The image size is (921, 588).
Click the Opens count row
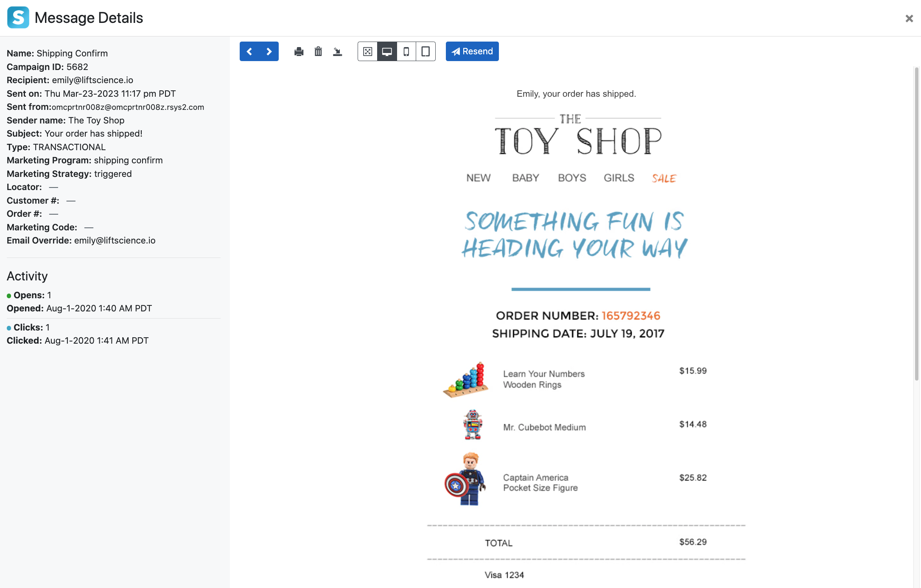tap(29, 295)
